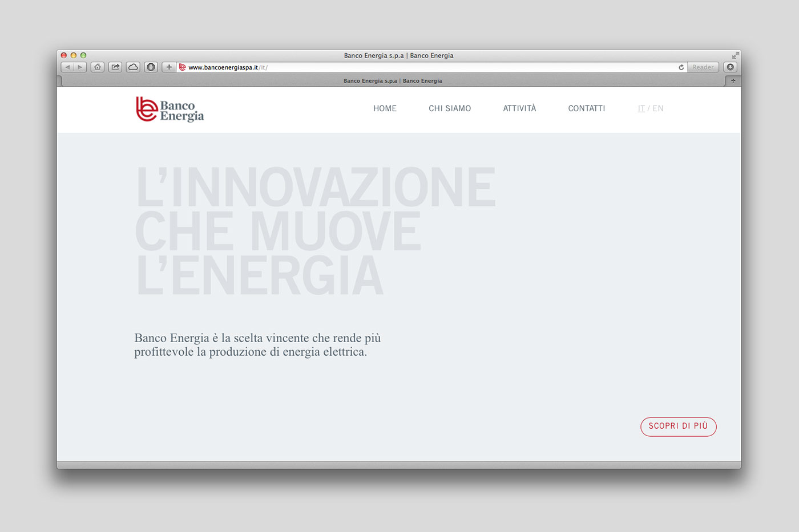Go forward with the Safari forward arrow

[x=80, y=67]
